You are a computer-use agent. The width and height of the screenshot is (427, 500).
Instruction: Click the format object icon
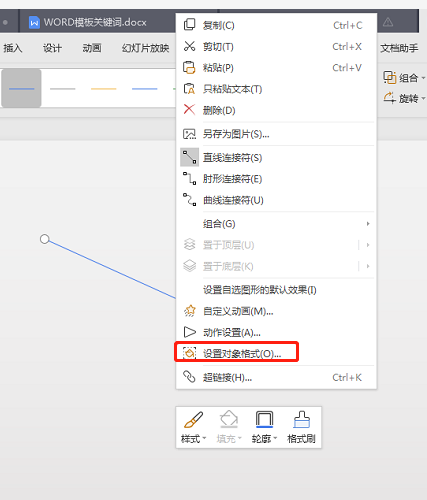click(x=189, y=353)
